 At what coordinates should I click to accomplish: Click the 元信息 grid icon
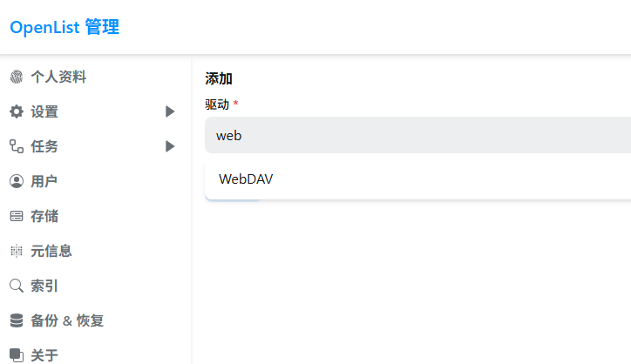pos(17,251)
